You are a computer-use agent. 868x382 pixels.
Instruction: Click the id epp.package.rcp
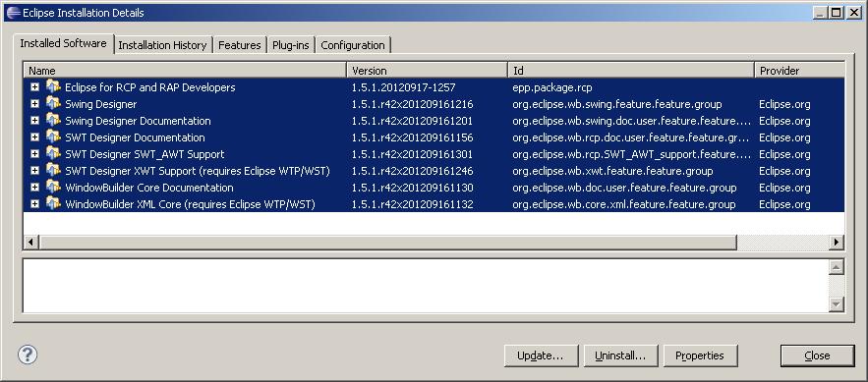click(x=552, y=87)
